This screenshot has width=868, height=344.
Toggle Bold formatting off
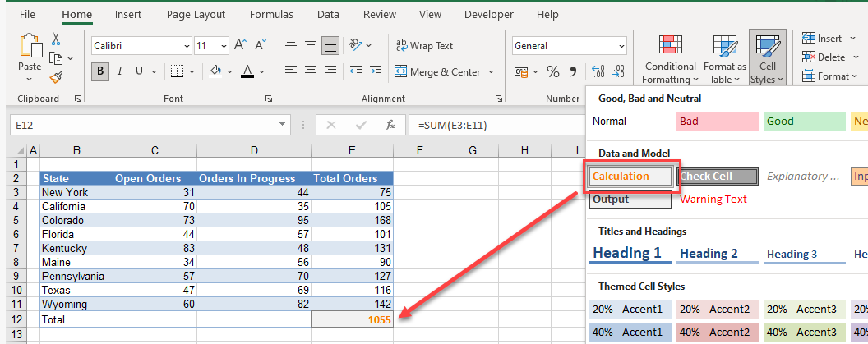click(100, 72)
